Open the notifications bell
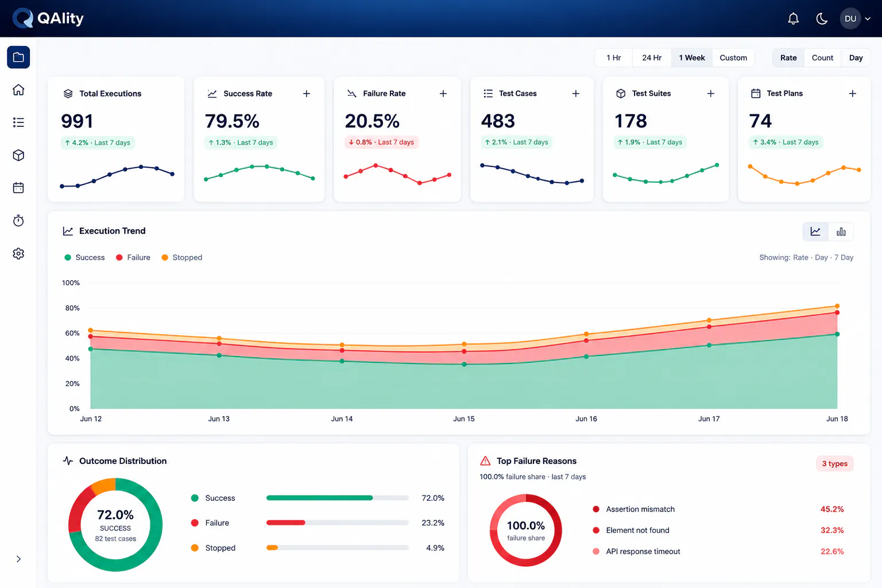The height and width of the screenshot is (588, 882). point(793,19)
